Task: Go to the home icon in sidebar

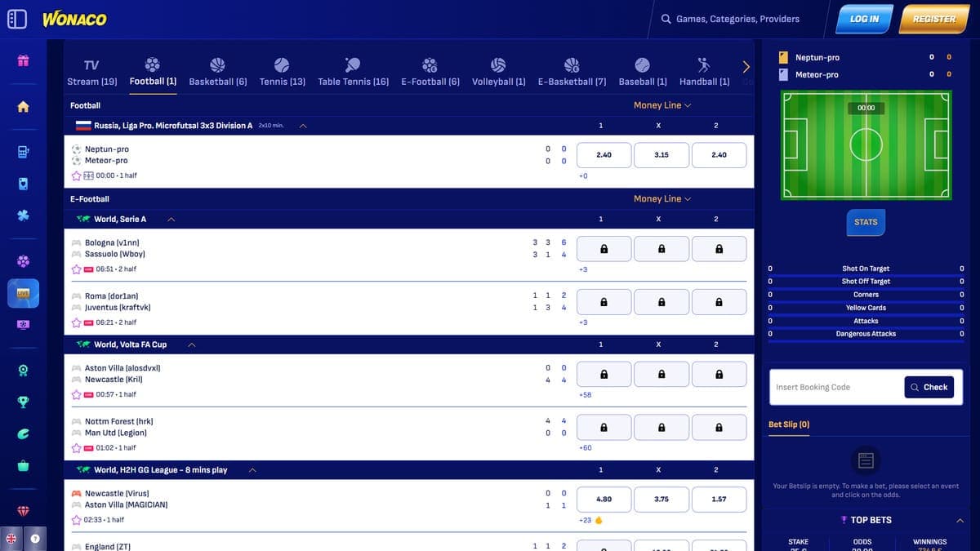Action: point(23,106)
